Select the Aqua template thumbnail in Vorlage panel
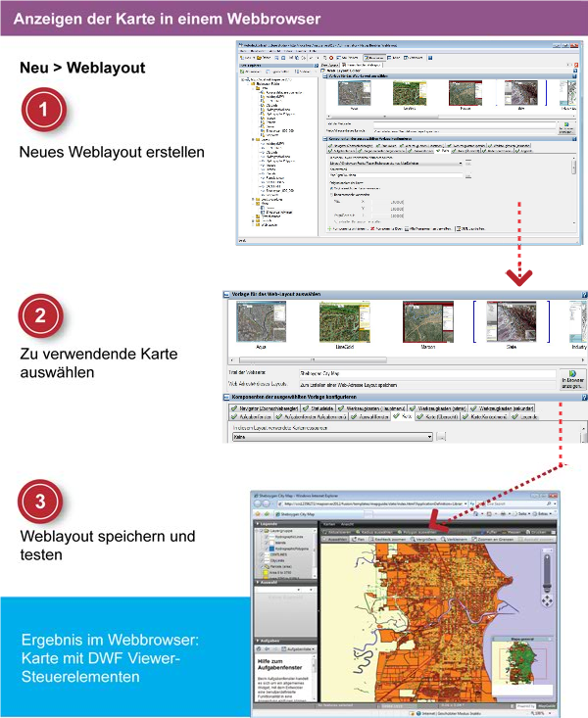Screen dimensions: 588x718 point(262,322)
